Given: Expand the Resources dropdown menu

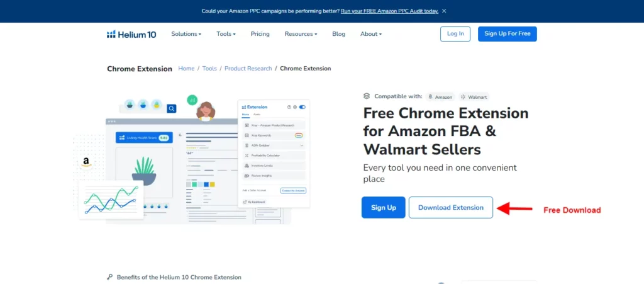Looking at the screenshot, I should 301,34.
